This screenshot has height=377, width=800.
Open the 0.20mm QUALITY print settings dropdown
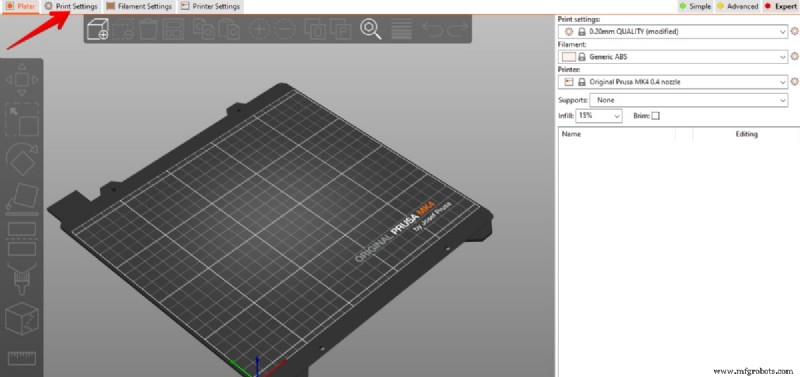[673, 31]
